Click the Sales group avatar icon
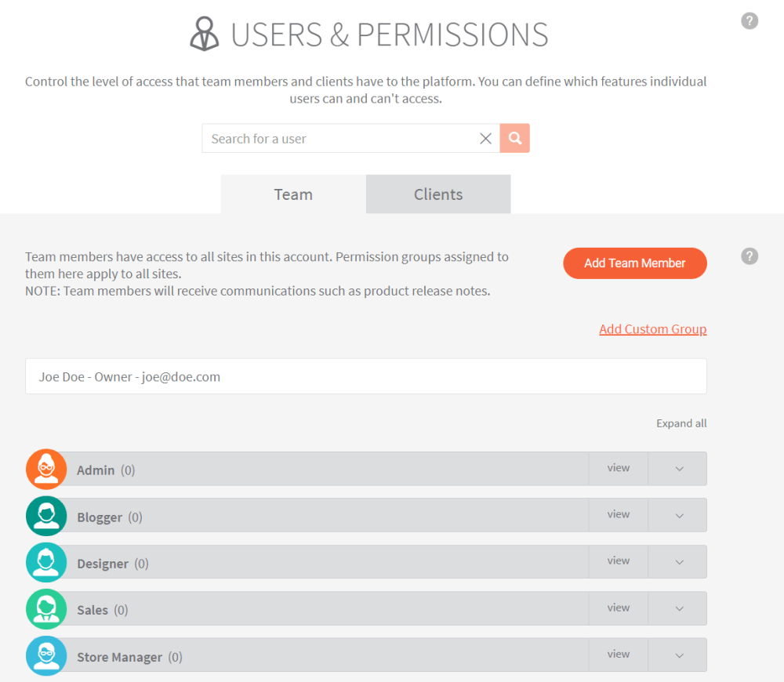Viewport: 784px width, 682px height. (x=46, y=609)
